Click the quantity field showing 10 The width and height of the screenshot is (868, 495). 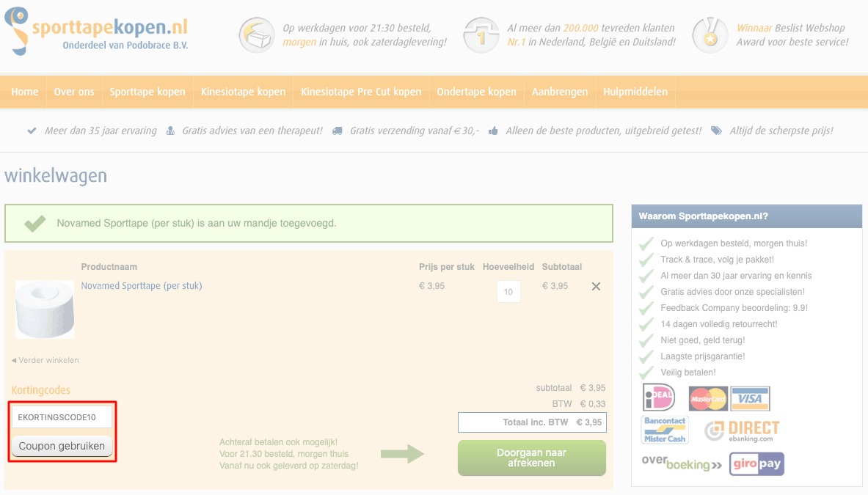(508, 292)
